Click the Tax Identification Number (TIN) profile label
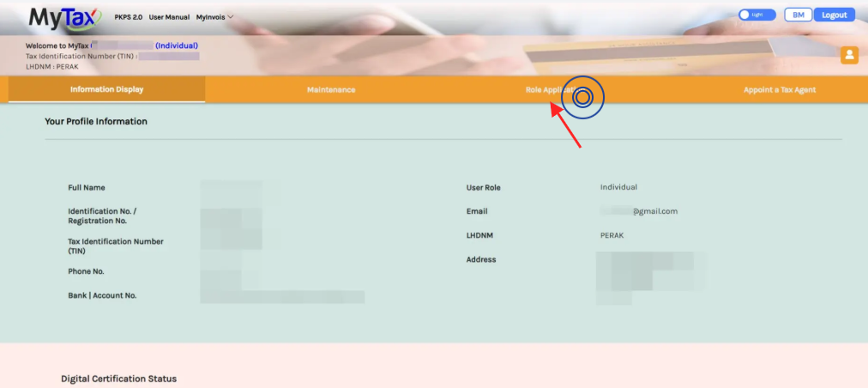868x388 pixels. click(x=116, y=246)
